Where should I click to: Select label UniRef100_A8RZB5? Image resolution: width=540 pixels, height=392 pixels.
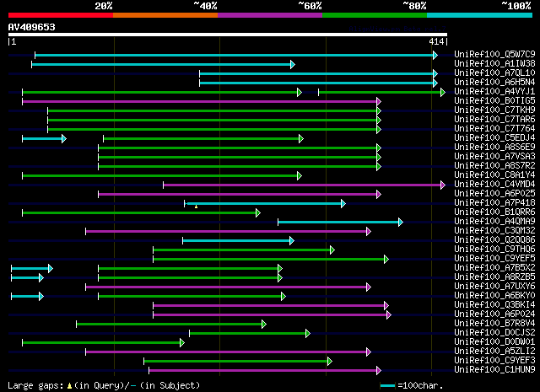[494, 277]
